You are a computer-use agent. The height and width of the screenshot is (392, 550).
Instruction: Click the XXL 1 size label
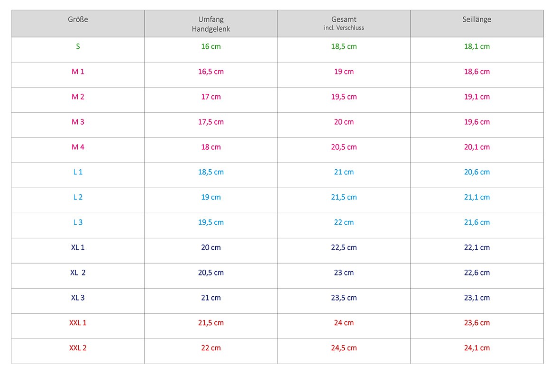78,323
